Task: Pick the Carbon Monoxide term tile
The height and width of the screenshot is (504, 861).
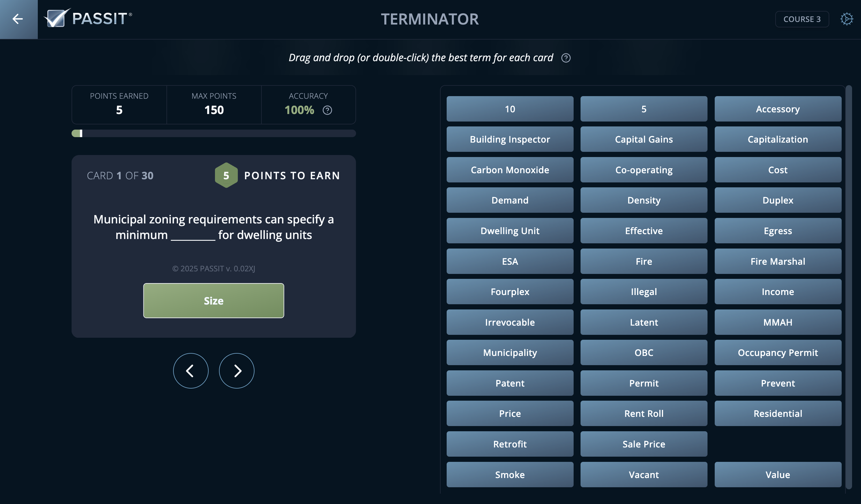Action: [510, 170]
